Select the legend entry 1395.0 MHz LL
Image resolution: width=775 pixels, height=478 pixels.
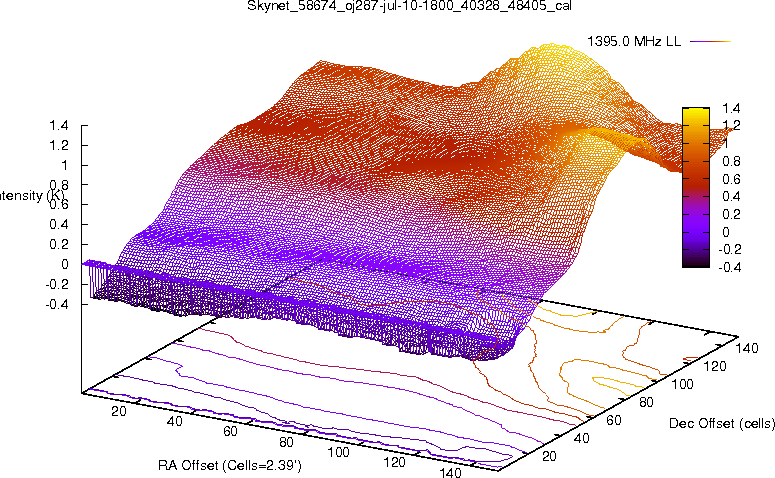[x=634, y=42]
